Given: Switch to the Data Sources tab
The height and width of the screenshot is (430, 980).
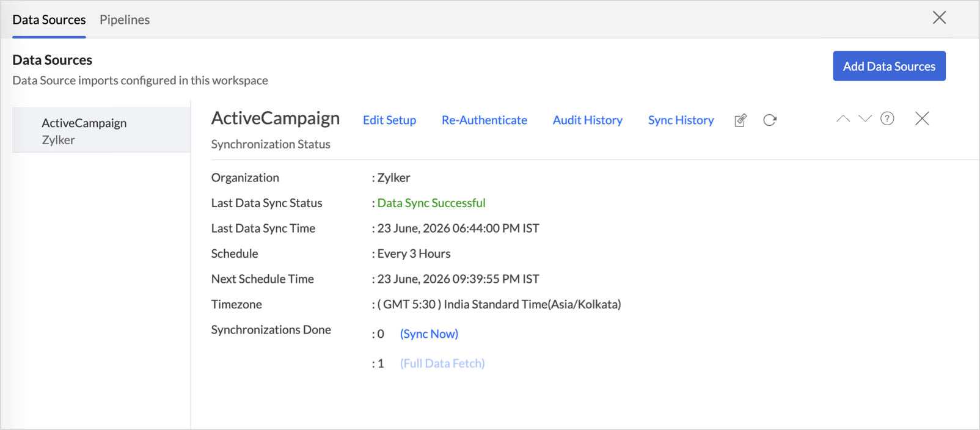Looking at the screenshot, I should pos(49,20).
